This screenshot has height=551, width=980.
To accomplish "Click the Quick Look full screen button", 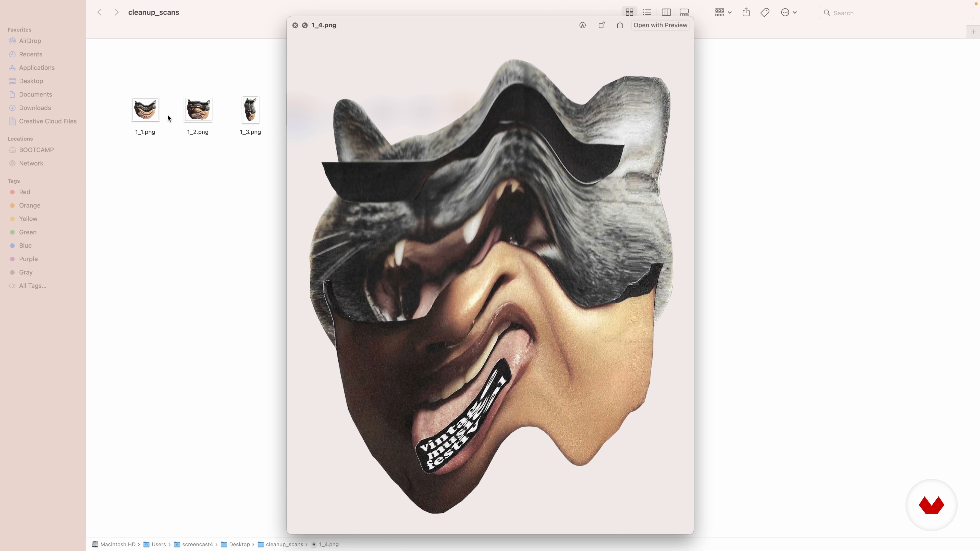I will click(x=305, y=25).
